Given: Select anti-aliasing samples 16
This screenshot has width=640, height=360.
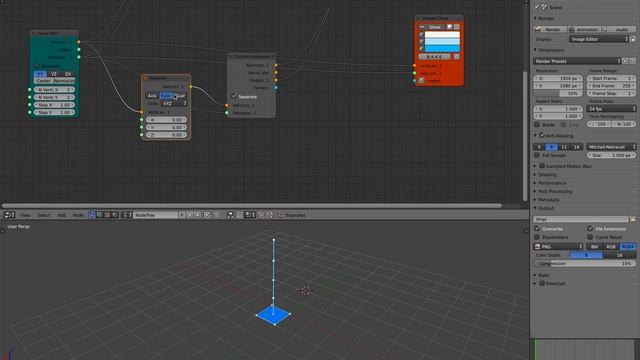Looking at the screenshot, I should (x=576, y=147).
